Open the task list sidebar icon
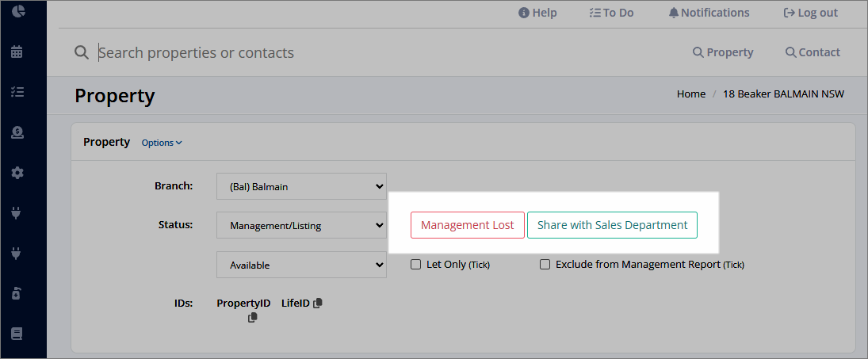Image resolution: width=868 pixels, height=359 pixels. [17, 92]
